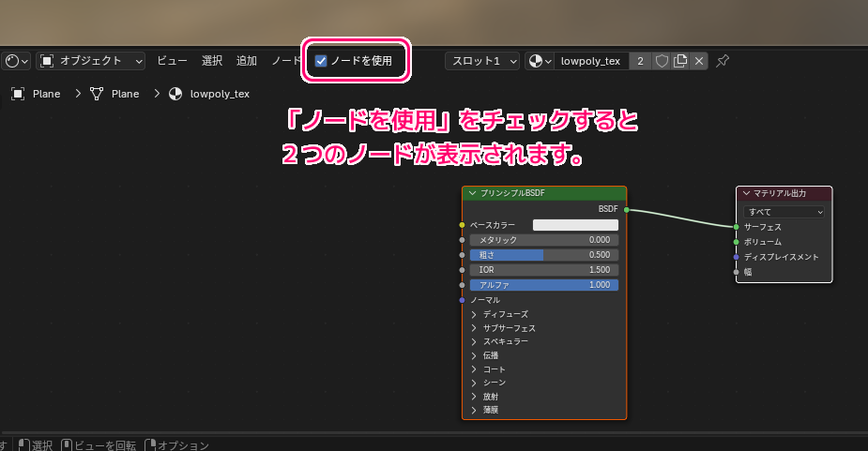Expand the サブサーフェス panel in BSDF node
The image size is (868, 451).
coord(474,328)
